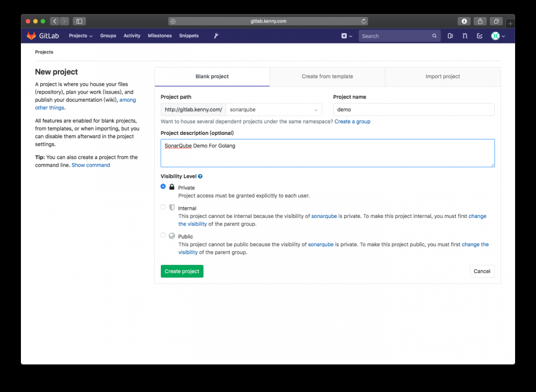The image size is (536, 392).
Task: Go forward with Safari forward arrow
Action: click(x=64, y=21)
